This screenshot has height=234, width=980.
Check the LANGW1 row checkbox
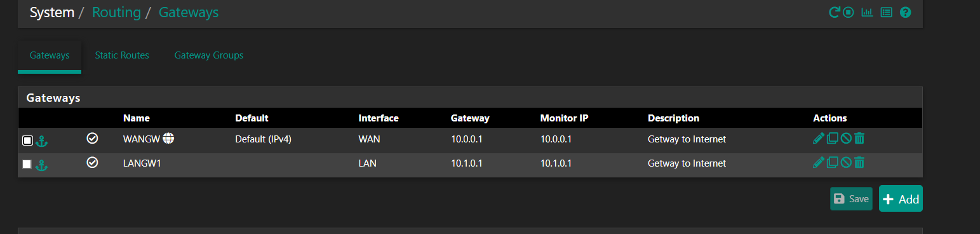pyautogui.click(x=27, y=164)
